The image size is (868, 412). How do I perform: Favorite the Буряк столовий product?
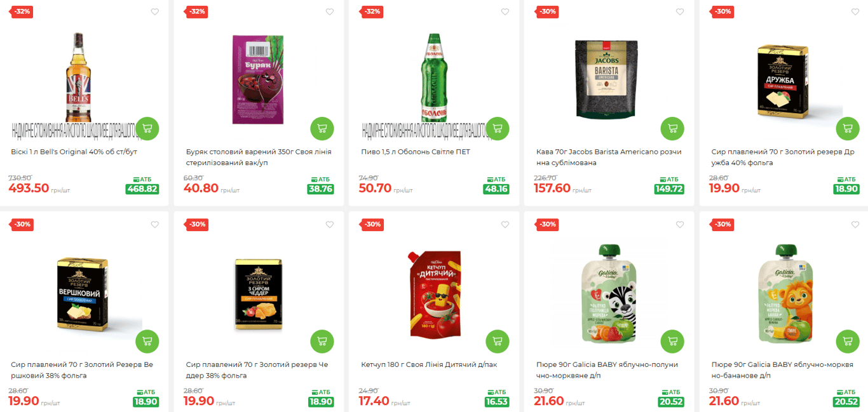(330, 11)
